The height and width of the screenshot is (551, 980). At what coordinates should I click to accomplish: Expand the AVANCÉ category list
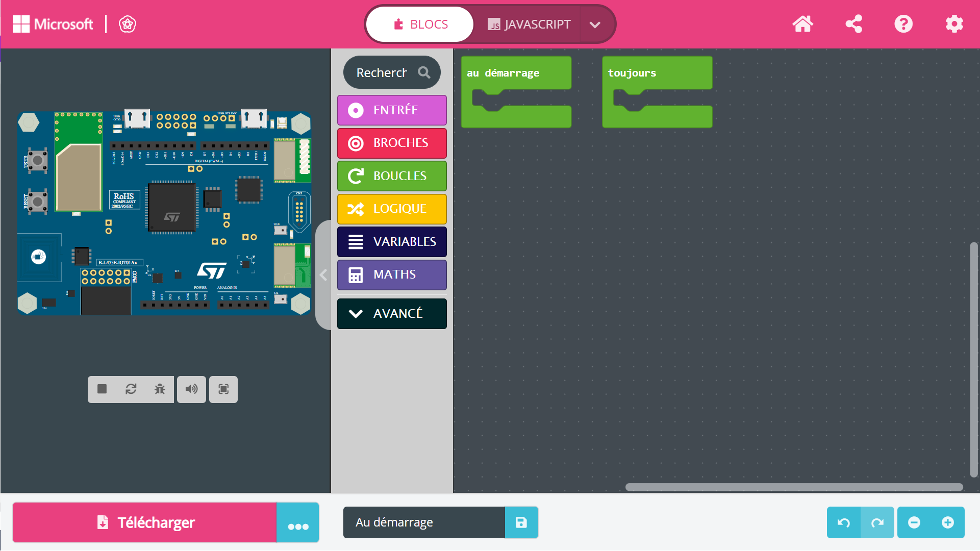click(391, 313)
